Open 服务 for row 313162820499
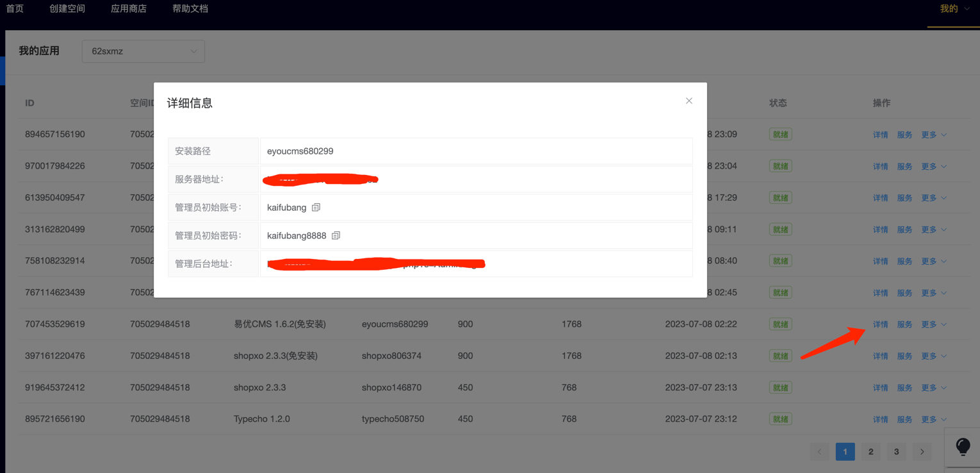This screenshot has height=473, width=980. [904, 229]
